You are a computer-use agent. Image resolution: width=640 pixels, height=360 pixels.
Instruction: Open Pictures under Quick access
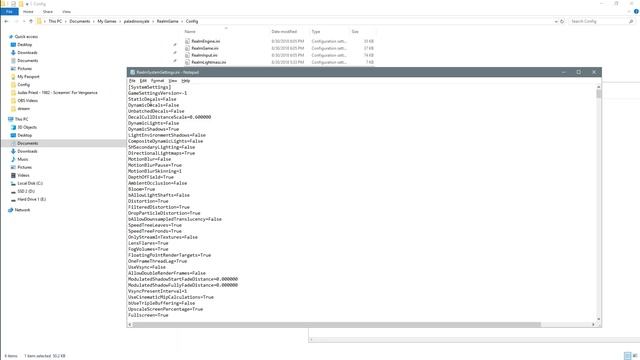click(24, 69)
